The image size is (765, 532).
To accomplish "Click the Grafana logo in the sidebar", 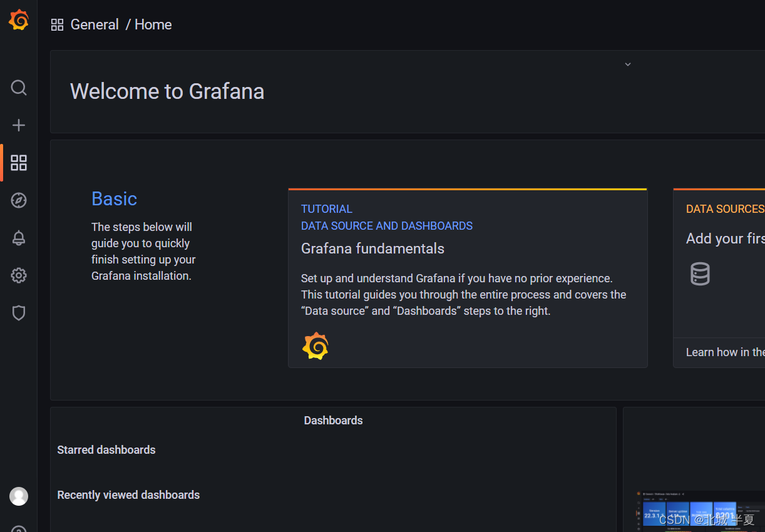I will pos(19,20).
